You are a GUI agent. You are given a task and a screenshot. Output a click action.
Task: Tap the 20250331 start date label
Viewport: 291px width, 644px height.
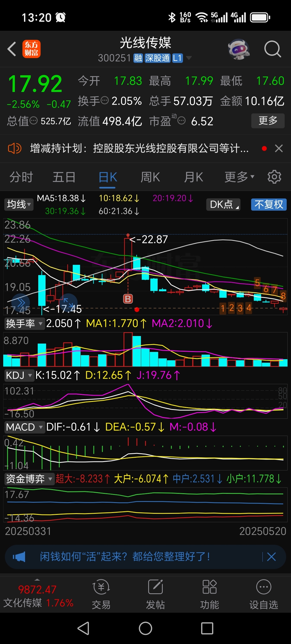[x=28, y=531]
